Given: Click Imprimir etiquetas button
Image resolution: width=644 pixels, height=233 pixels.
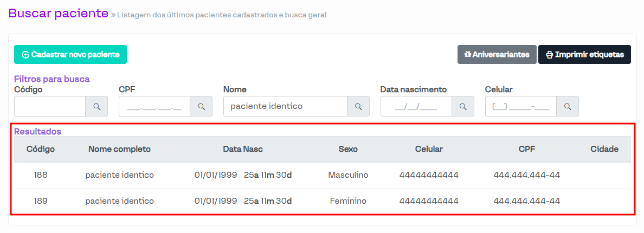Looking at the screenshot, I should [584, 55].
